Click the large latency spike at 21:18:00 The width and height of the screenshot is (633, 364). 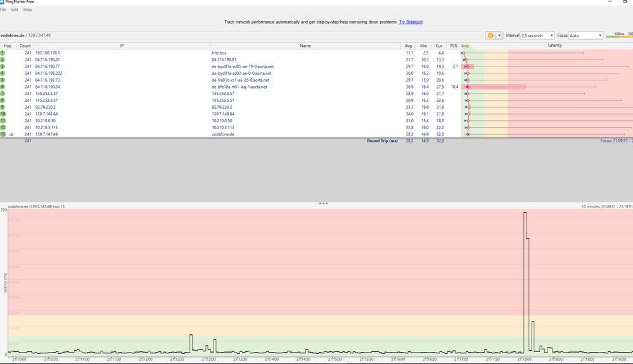pos(525,282)
